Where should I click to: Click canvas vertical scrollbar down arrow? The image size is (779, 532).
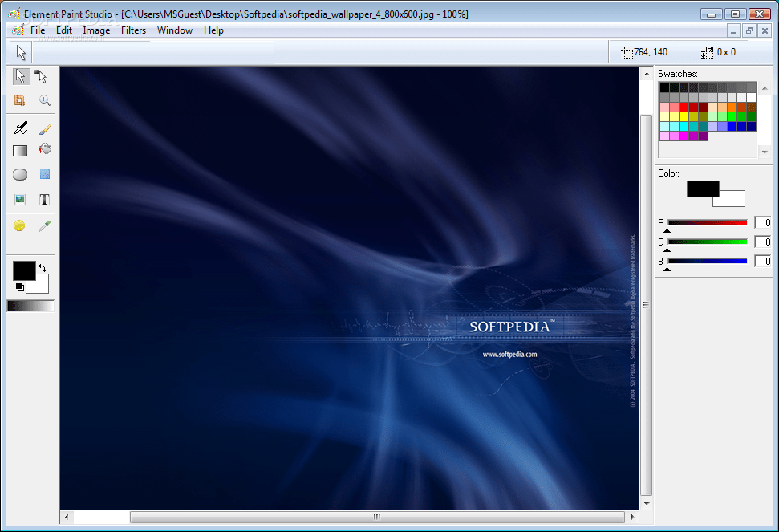(x=647, y=504)
